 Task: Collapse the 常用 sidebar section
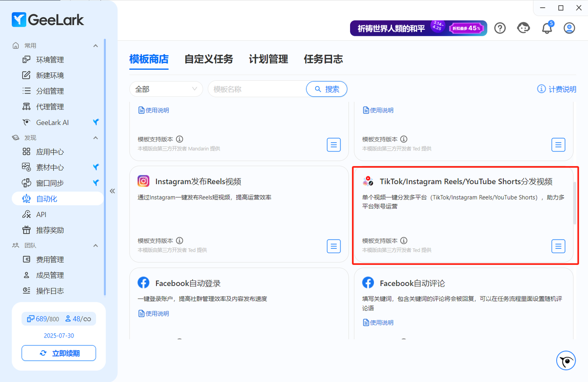click(96, 45)
